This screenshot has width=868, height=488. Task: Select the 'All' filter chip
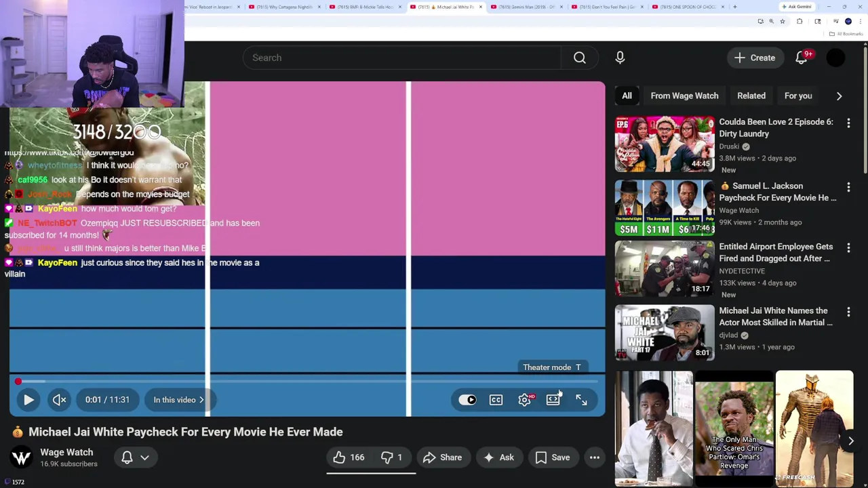[627, 96]
